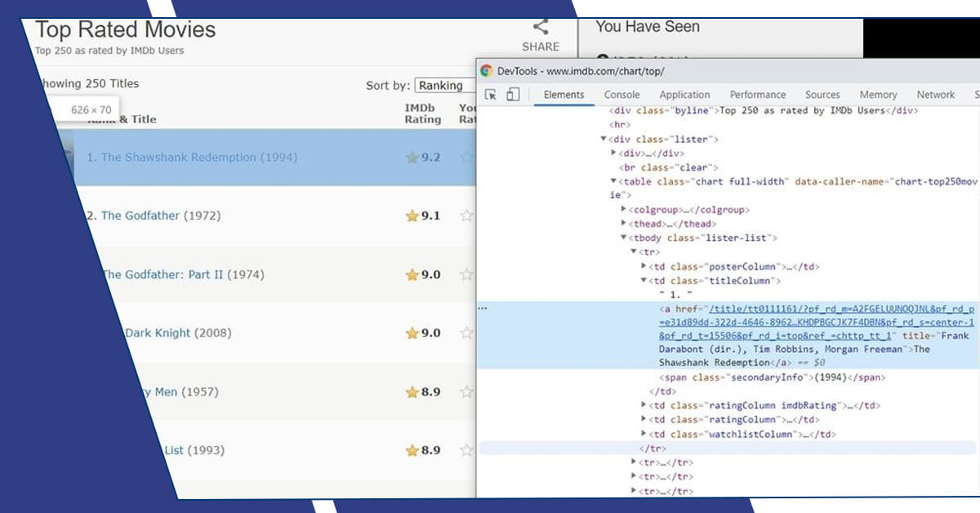Image resolution: width=980 pixels, height=513 pixels.
Task: Expand the td "ratingColumn imdbRating" node
Action: tap(644, 406)
